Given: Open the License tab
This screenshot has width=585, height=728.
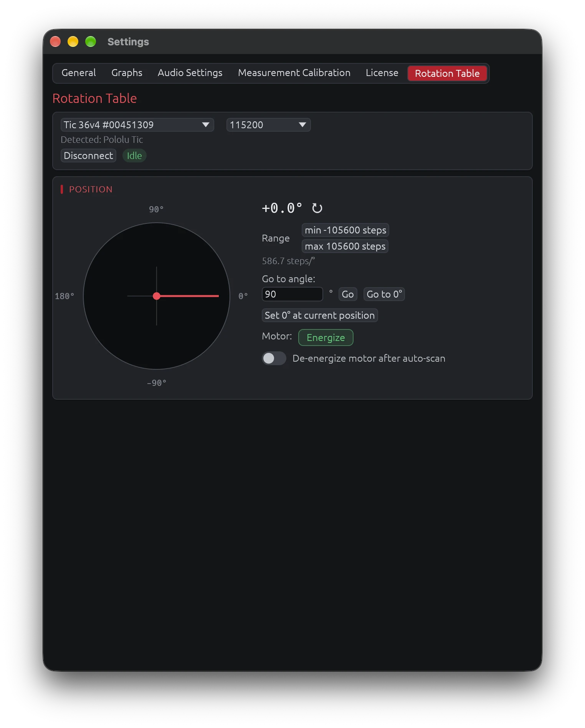Looking at the screenshot, I should 382,73.
